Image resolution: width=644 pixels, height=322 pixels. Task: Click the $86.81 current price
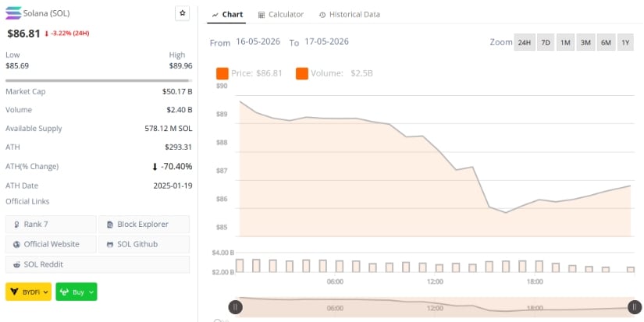(24, 34)
